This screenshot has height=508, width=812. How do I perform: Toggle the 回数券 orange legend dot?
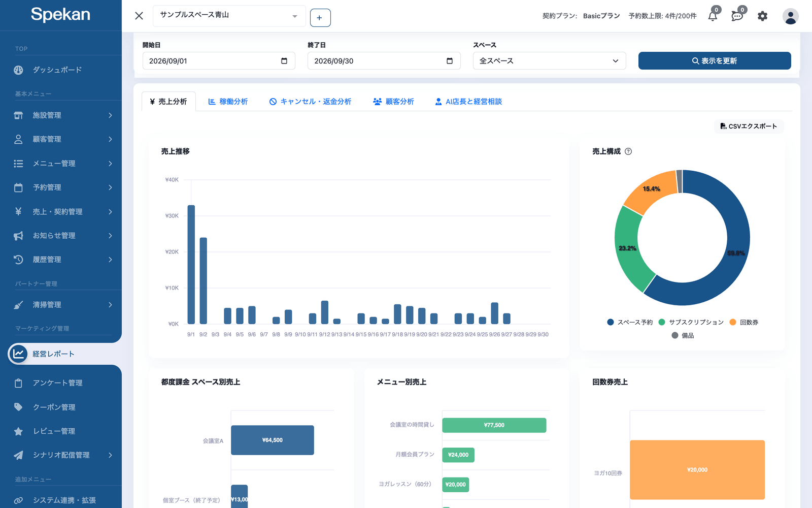tap(733, 322)
